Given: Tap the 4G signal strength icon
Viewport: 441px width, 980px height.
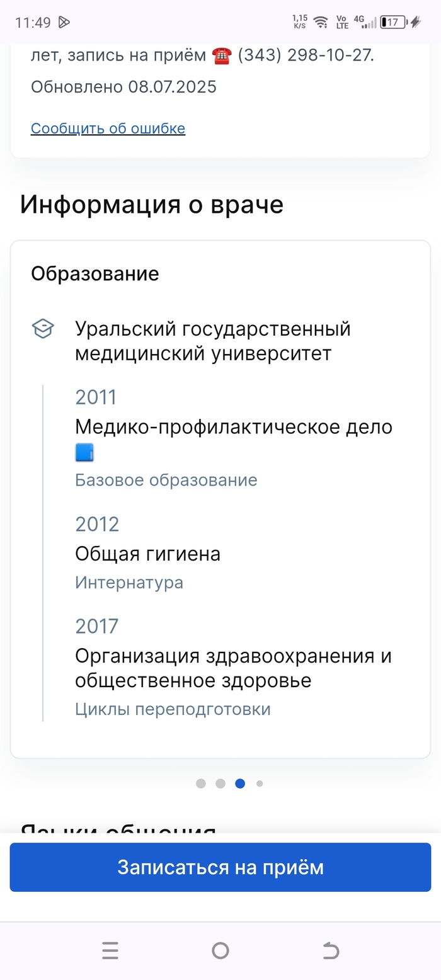Looking at the screenshot, I should [365, 23].
